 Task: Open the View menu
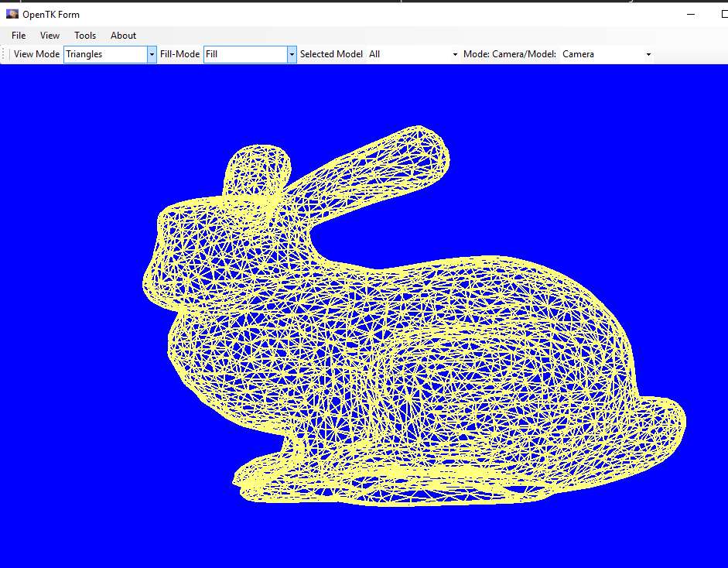click(50, 36)
